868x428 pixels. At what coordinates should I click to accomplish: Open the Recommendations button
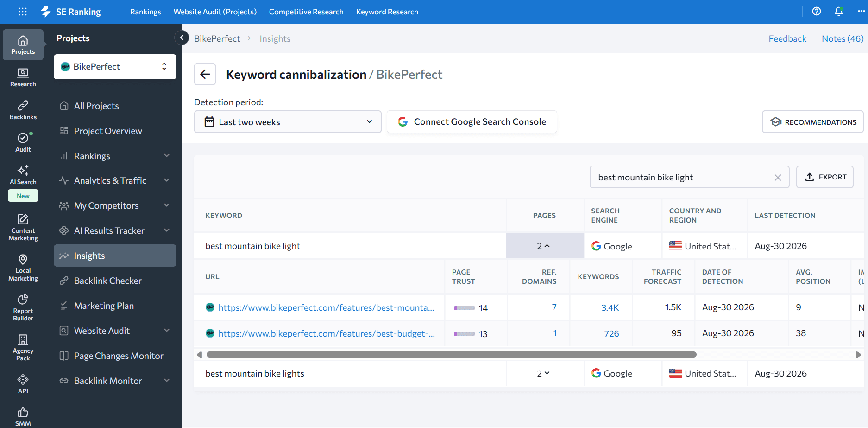(813, 122)
